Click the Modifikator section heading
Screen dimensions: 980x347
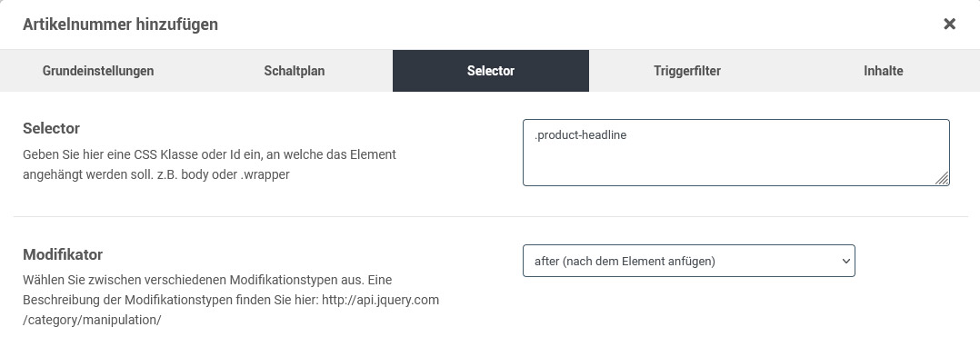click(x=63, y=254)
